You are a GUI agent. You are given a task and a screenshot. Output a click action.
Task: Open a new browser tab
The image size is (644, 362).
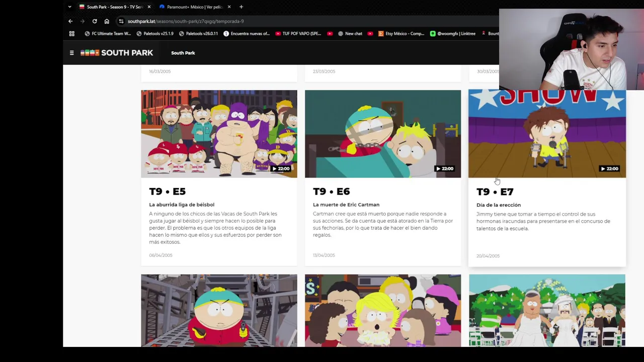[241, 7]
